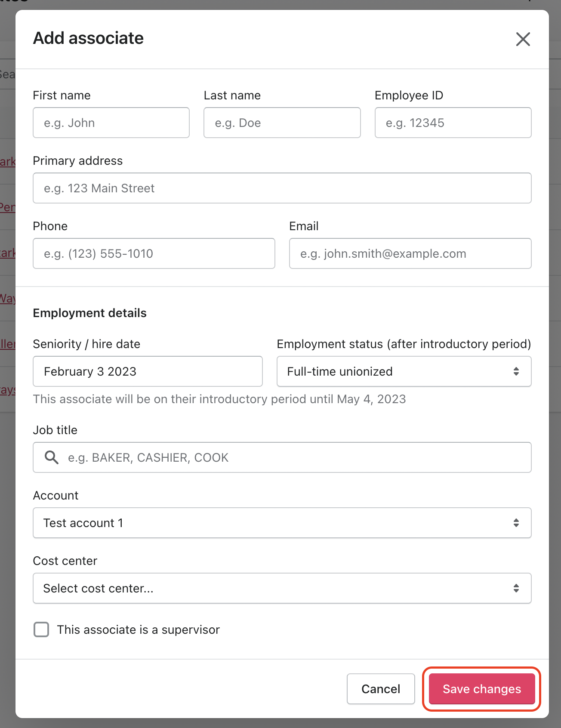The image size is (561, 728).
Task: Open the hire date field "February 3 2023"
Action: (148, 371)
